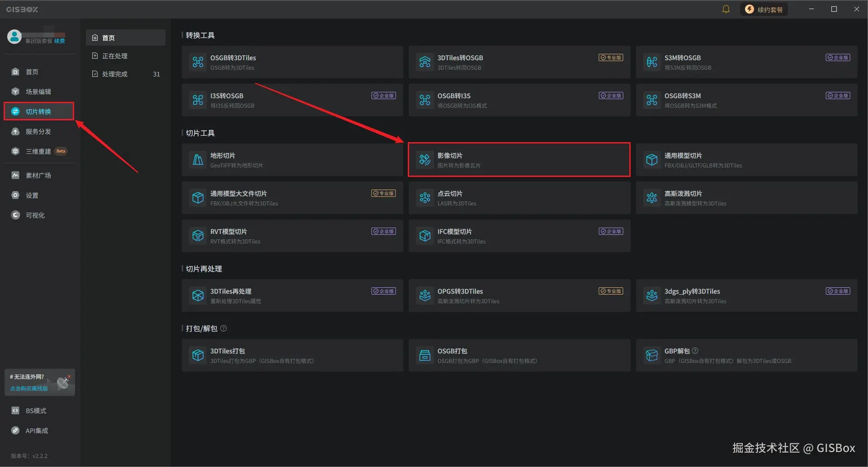Image resolution: width=868 pixels, height=467 pixels.
Task: Click the 3DTiles转OSGB tool icon
Action: [425, 62]
